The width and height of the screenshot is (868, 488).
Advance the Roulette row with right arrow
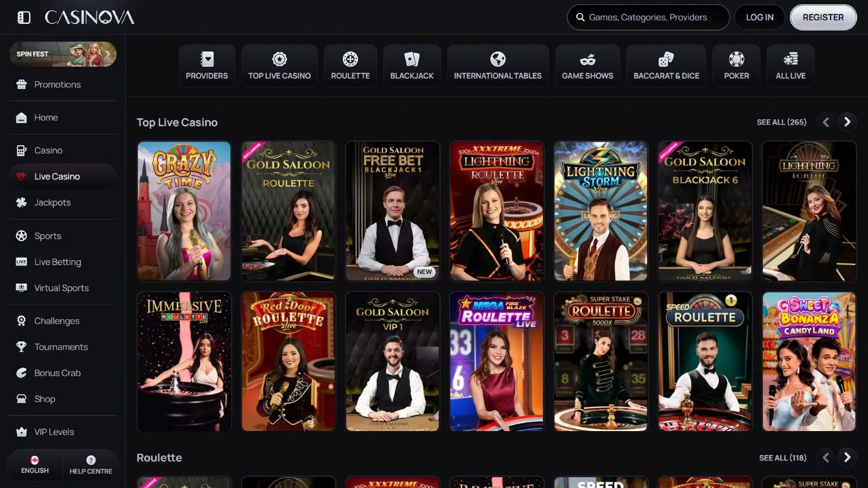(847, 458)
